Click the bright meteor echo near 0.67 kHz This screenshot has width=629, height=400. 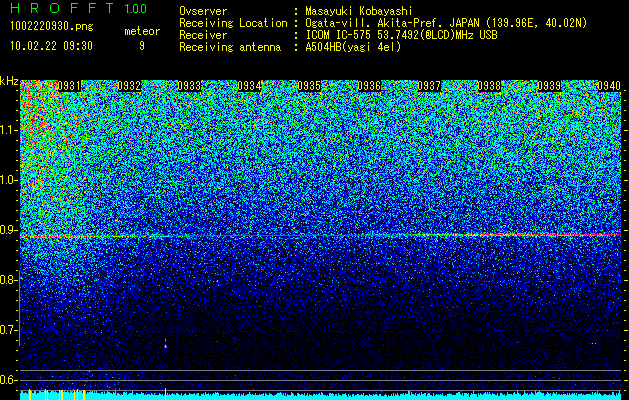[x=165, y=344]
